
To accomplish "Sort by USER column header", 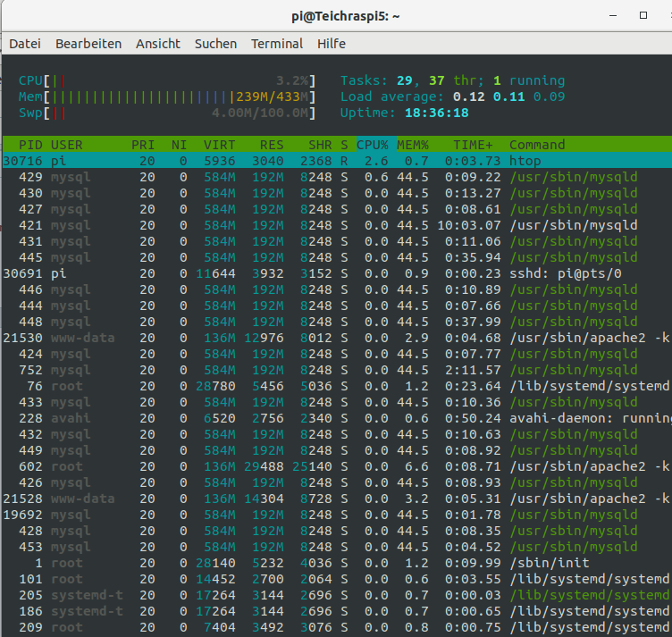I will pos(66,145).
